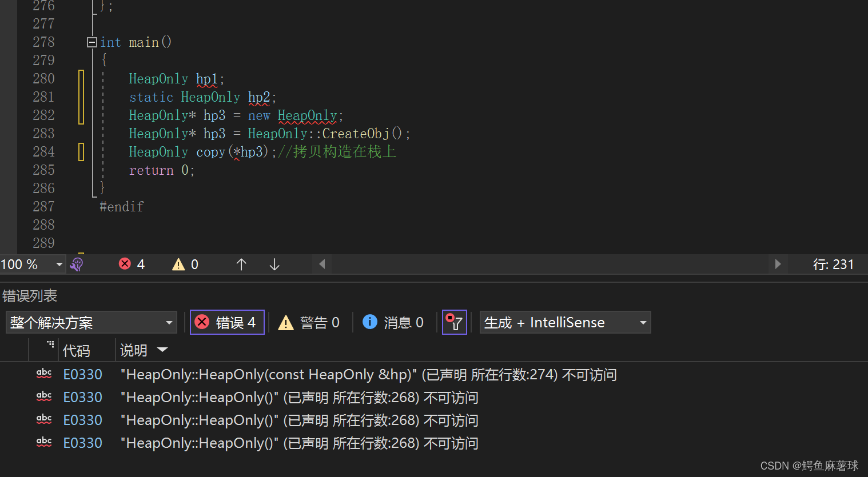Sort by the 说明 column header

(134, 350)
